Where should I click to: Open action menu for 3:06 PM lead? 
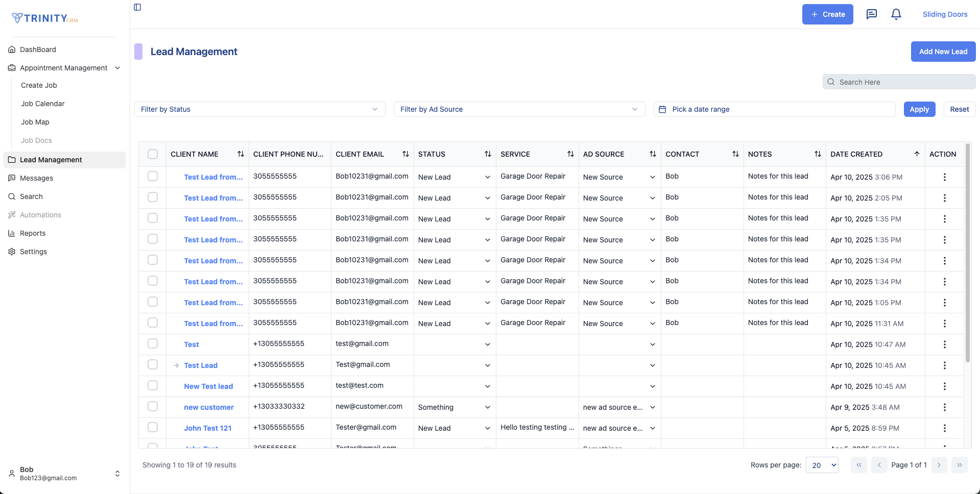(x=944, y=177)
